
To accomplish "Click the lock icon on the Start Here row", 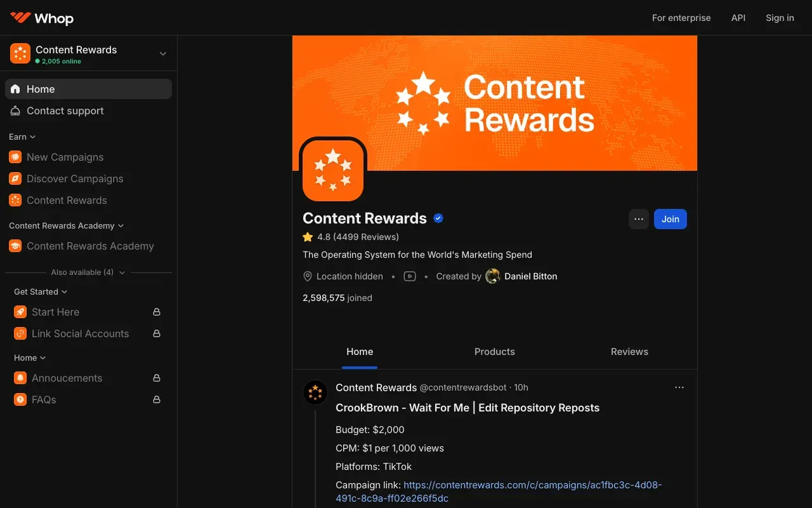I will [157, 312].
